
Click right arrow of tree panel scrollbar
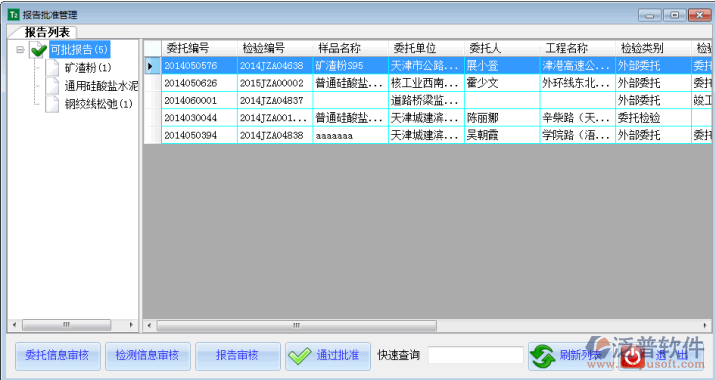point(131,325)
